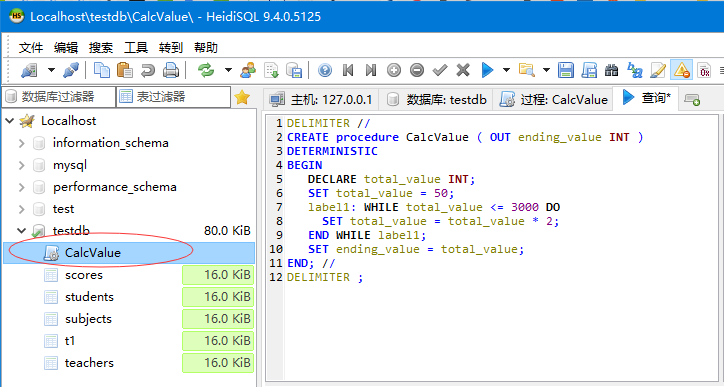The height and width of the screenshot is (387, 724).
Task: Open the 编辑 menu
Action: pos(66,48)
